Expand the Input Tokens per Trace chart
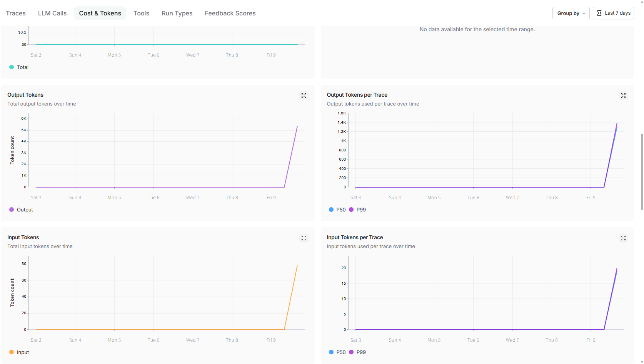This screenshot has height=364, width=644. [x=623, y=238]
